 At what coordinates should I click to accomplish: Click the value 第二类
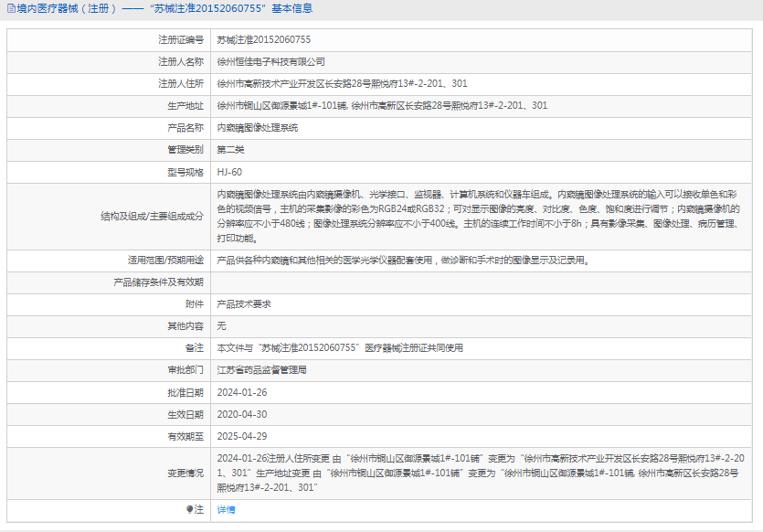point(230,150)
